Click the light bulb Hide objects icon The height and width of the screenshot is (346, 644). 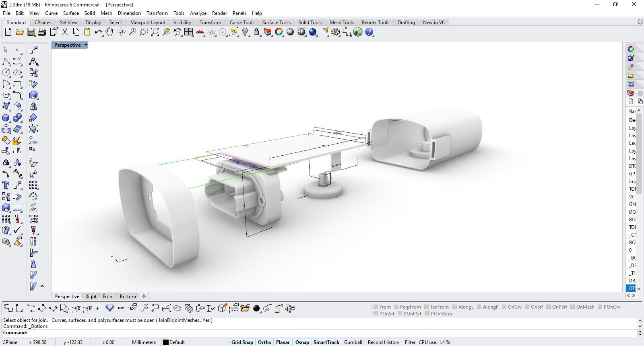[x=245, y=32]
